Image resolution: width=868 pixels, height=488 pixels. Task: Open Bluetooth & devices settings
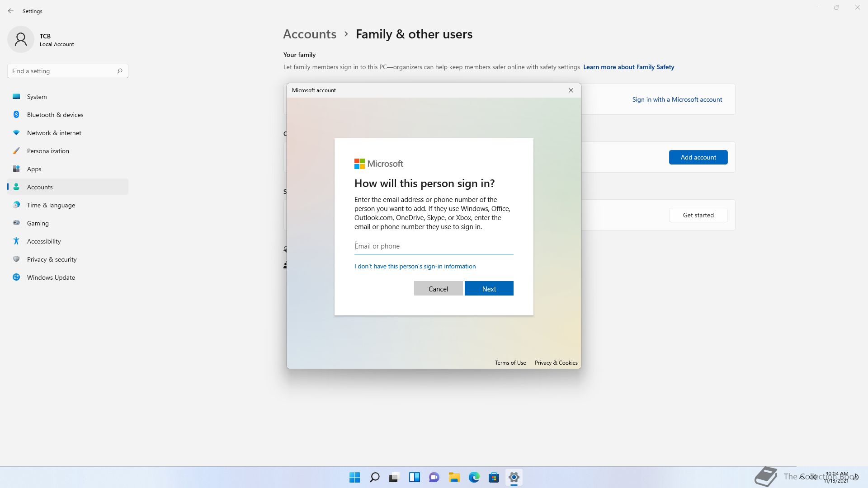click(68, 115)
